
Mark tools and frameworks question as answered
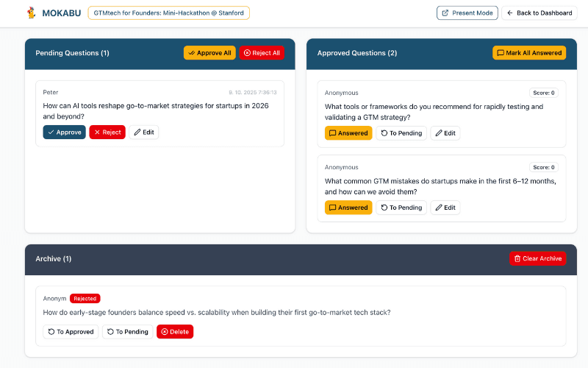(348, 133)
